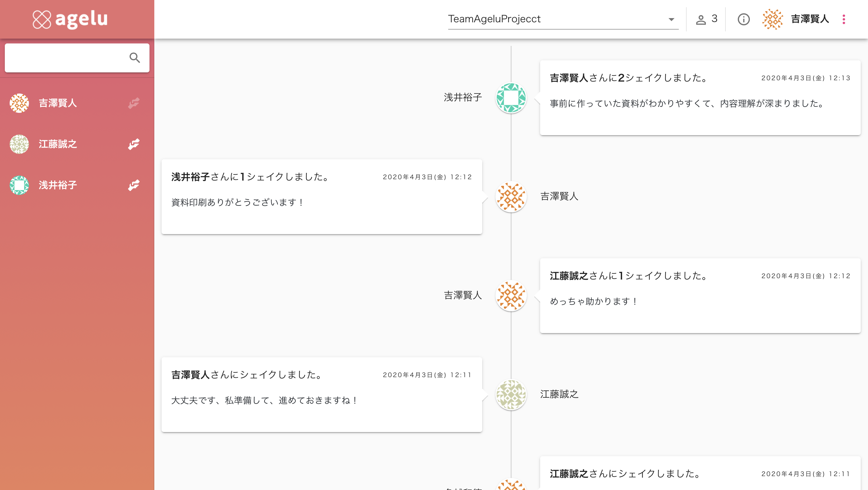The image size is (868, 490).
Task: Open the three-dot more options menu
Action: coord(844,19)
